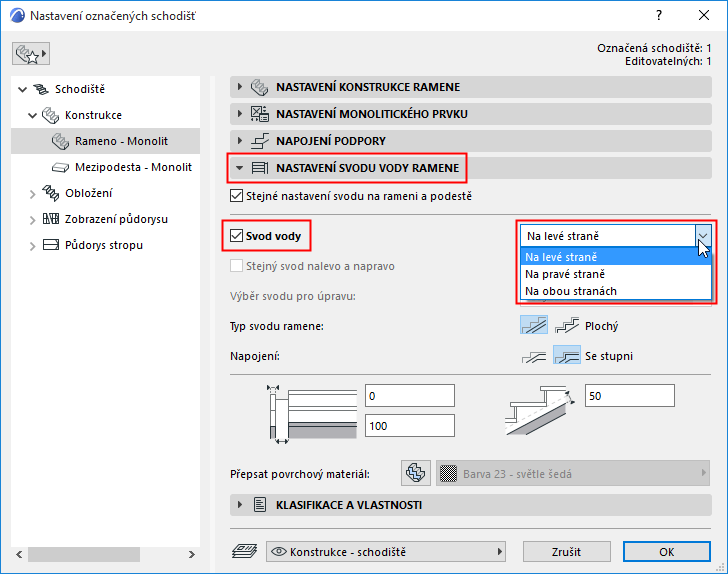Click Nastavení monolitického prvku panel icon
728x574 pixels.
point(260,114)
